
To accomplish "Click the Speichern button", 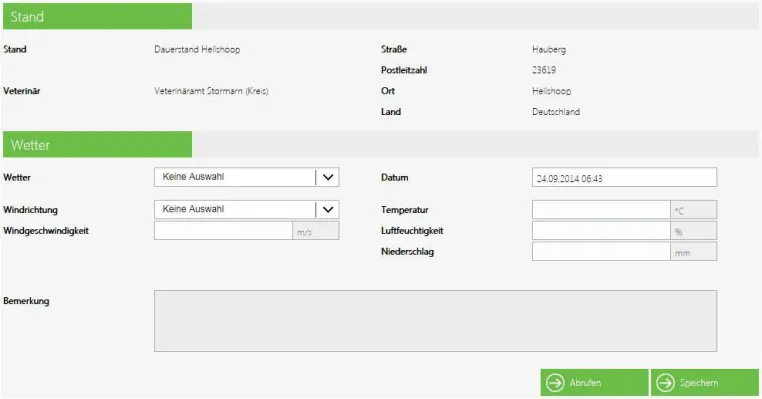I will [705, 382].
